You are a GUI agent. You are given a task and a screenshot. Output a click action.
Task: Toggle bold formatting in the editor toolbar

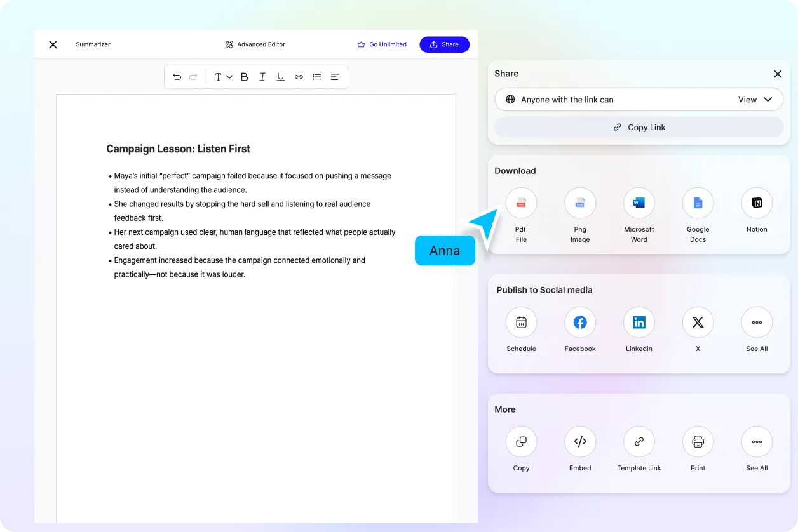244,76
